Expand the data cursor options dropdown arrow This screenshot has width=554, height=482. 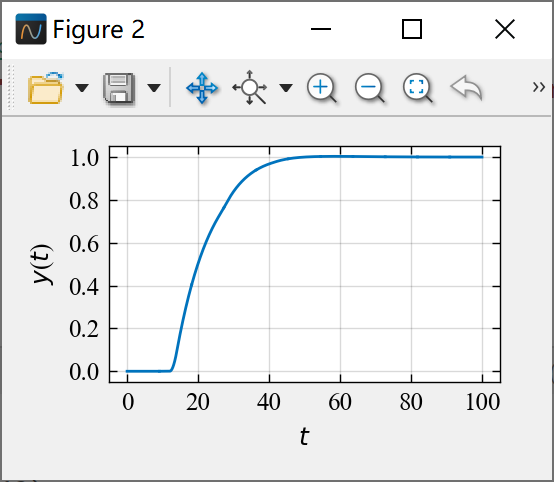coord(286,88)
